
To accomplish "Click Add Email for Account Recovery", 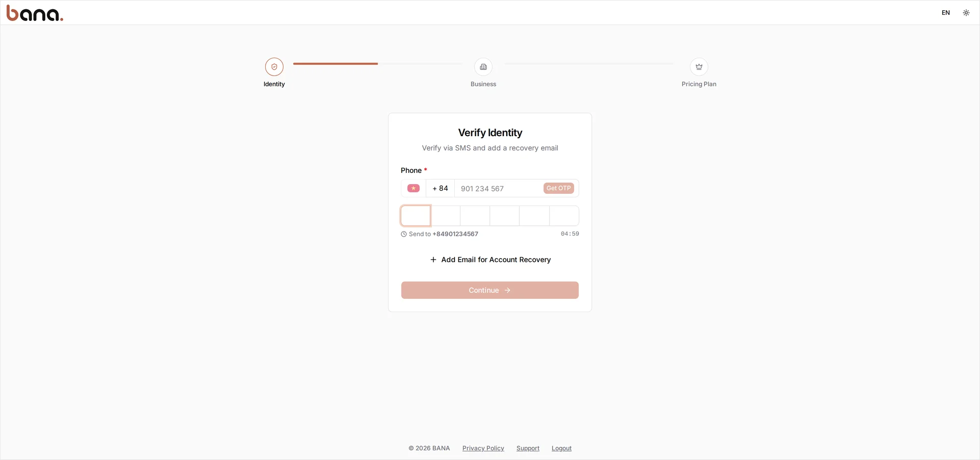I will pyautogui.click(x=490, y=260).
